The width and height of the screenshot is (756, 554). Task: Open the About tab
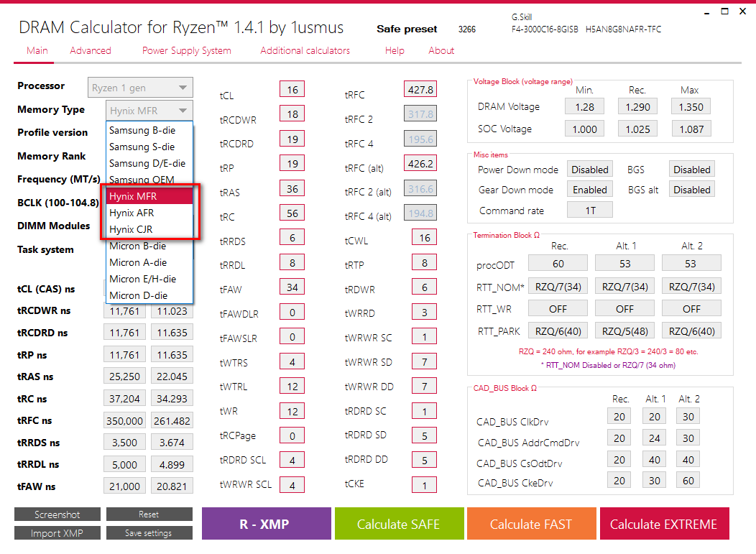point(441,50)
